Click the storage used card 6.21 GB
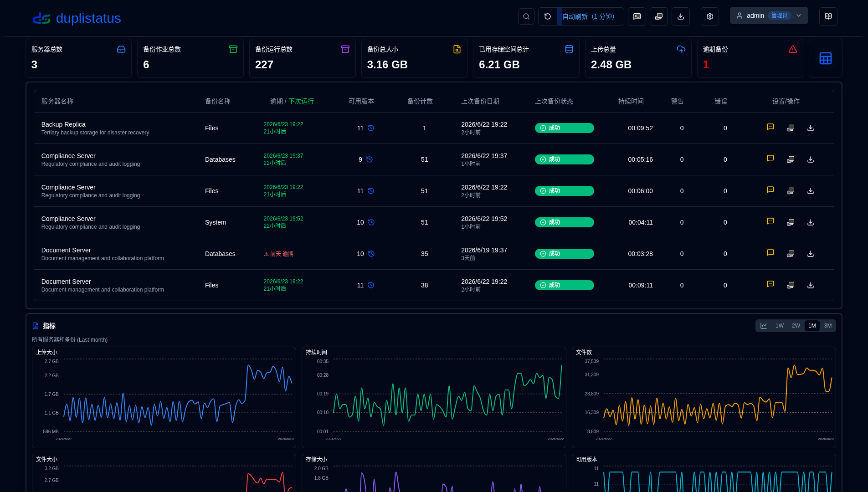868x492 pixels. (x=526, y=58)
